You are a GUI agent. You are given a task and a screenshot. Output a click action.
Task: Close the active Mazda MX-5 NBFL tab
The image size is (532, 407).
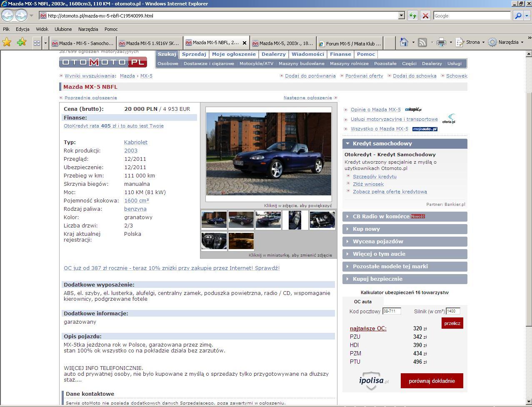pyautogui.click(x=245, y=43)
